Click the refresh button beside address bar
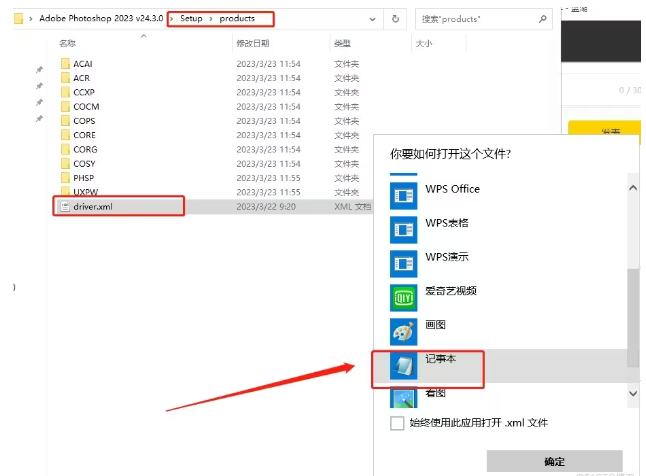This screenshot has width=646, height=476. [395, 19]
